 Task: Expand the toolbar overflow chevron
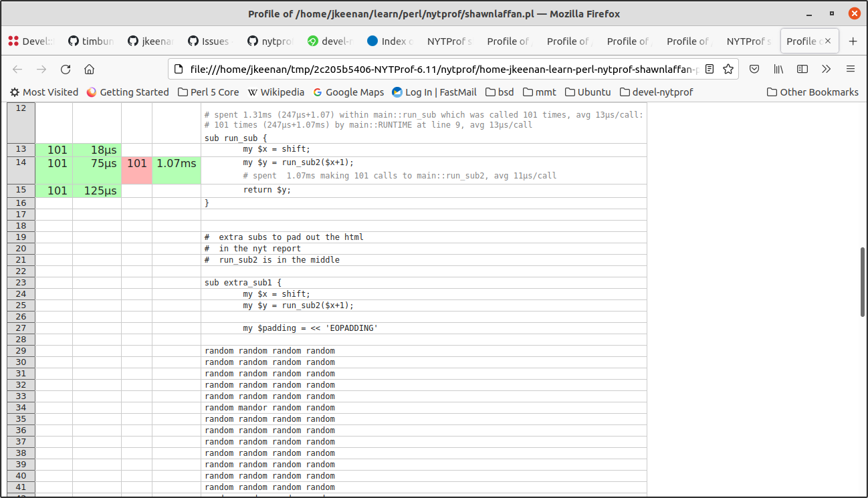click(827, 69)
